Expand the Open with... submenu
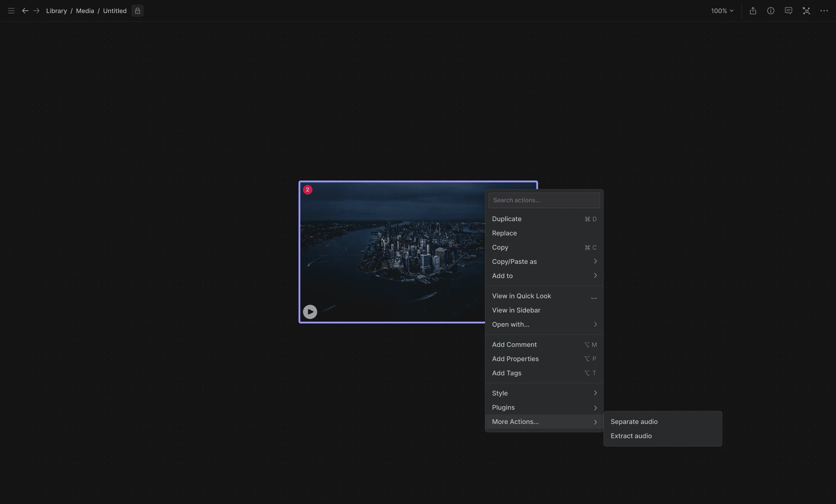Viewport: 836px width, 504px height. point(544,324)
